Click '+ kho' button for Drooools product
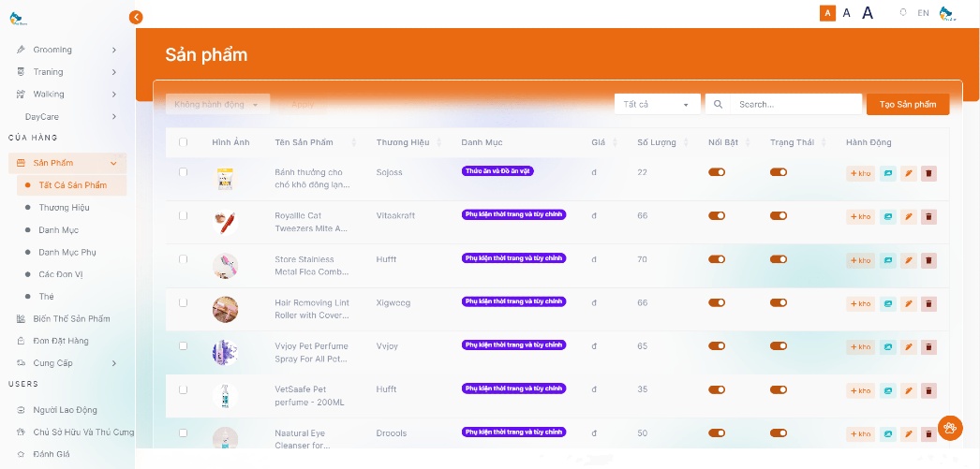The image size is (980, 469). 860,434
